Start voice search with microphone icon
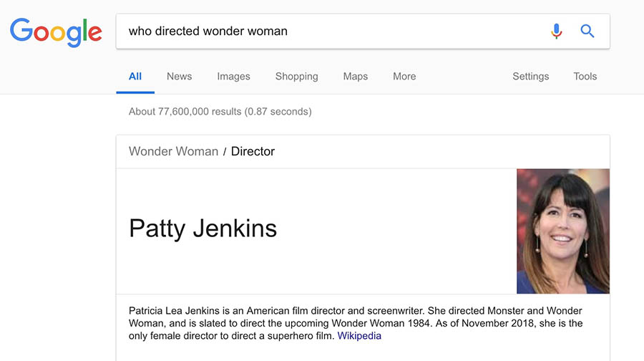Viewport: 644px width, 361px height. (557, 32)
